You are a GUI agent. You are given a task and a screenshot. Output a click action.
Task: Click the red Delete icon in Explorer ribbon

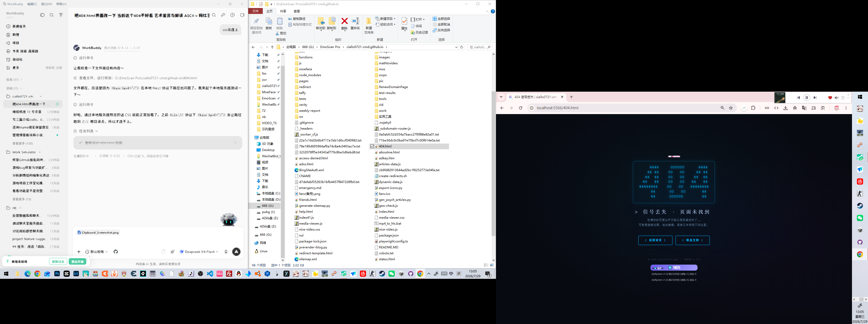(x=344, y=23)
